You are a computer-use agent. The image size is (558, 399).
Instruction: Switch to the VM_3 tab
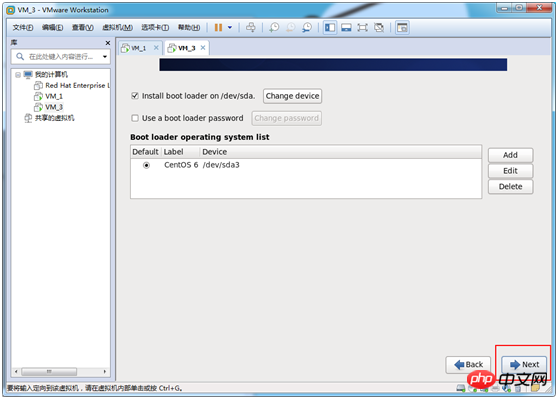pyautogui.click(x=186, y=48)
